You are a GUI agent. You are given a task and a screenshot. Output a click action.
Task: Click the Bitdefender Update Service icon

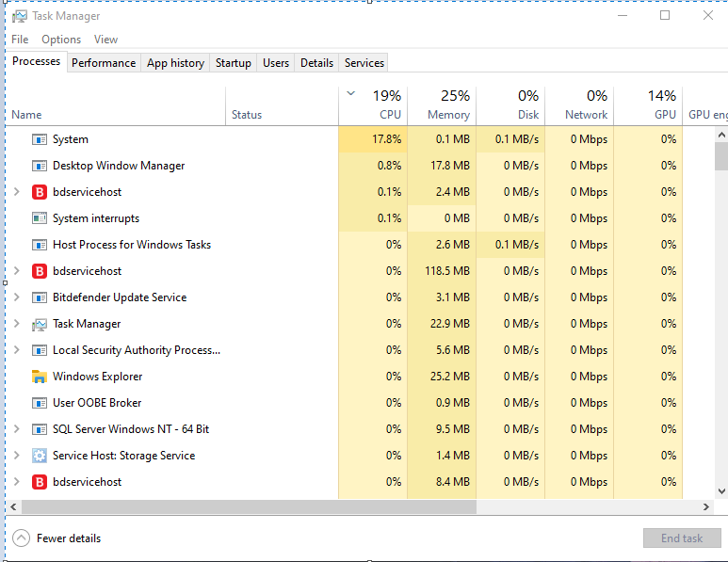pyautogui.click(x=40, y=297)
